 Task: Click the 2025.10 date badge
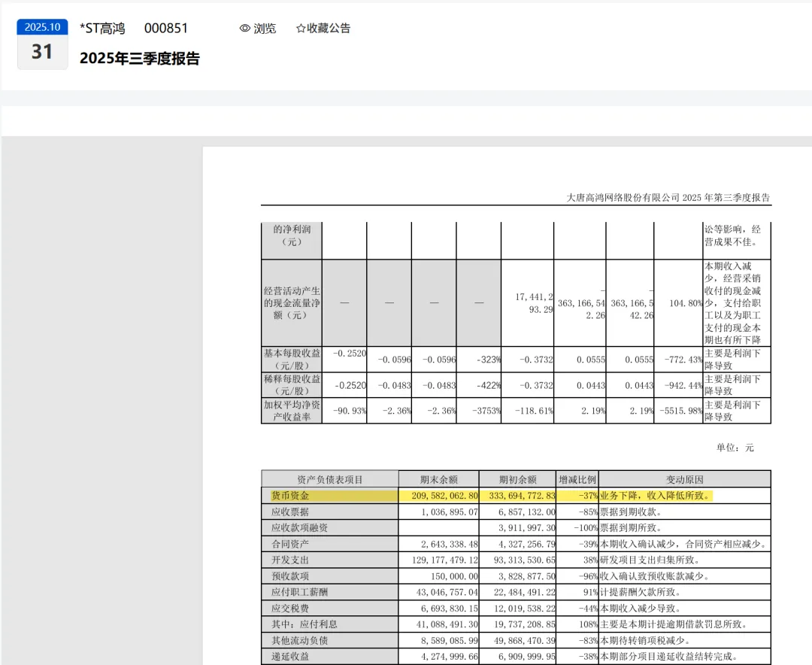click(42, 27)
